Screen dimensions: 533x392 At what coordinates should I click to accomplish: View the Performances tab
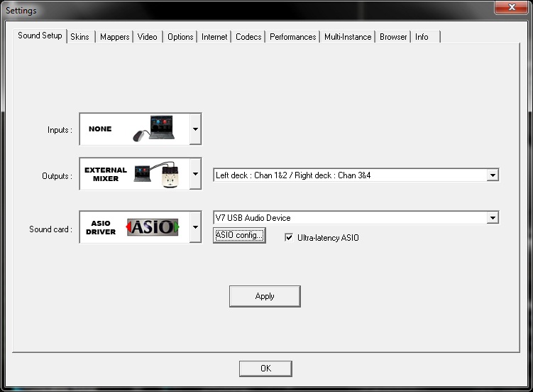(x=292, y=37)
